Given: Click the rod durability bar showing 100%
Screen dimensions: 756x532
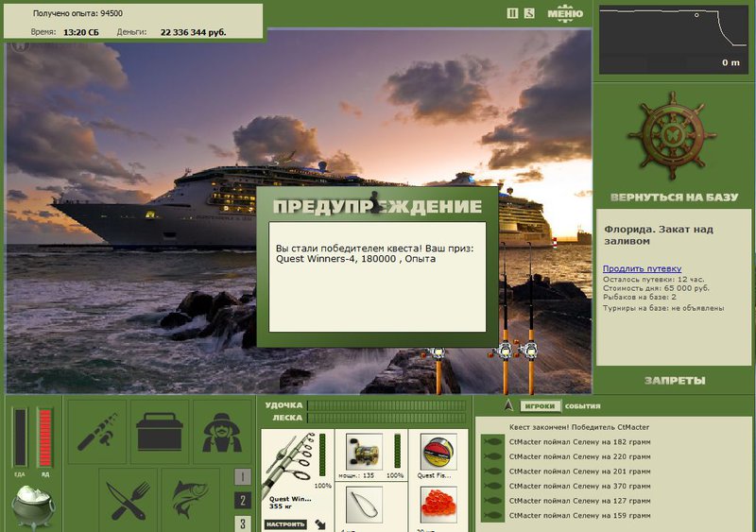Looking at the screenshot, I should 322,456.
